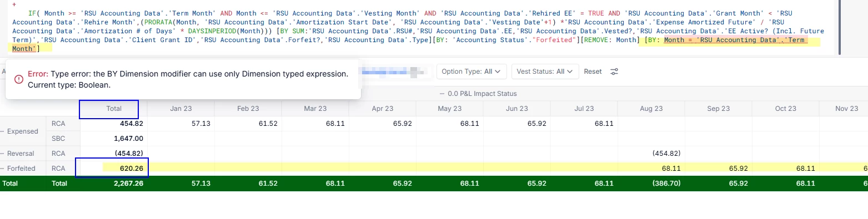
Task: Open the Option Type filter dropdown
Action: pyautogui.click(x=471, y=72)
